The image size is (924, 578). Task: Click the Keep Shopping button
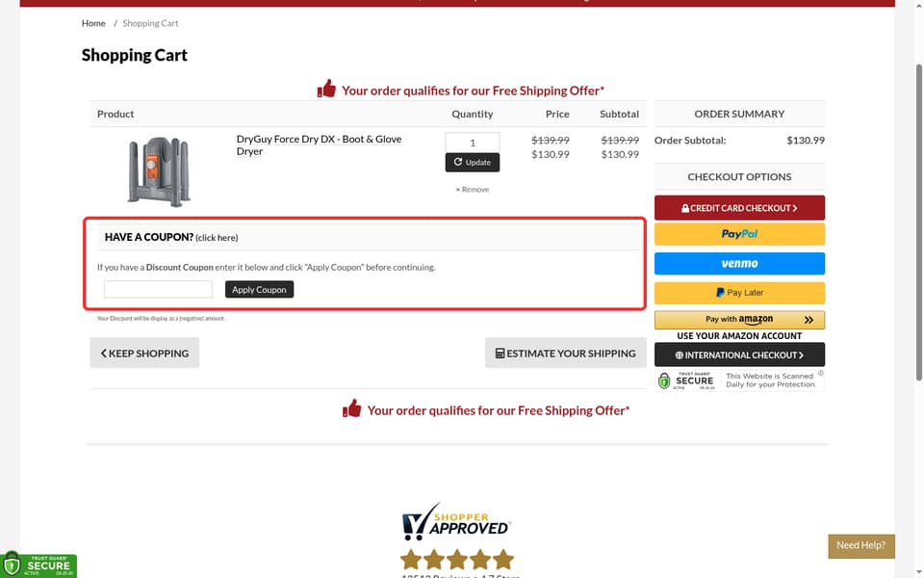tap(144, 353)
